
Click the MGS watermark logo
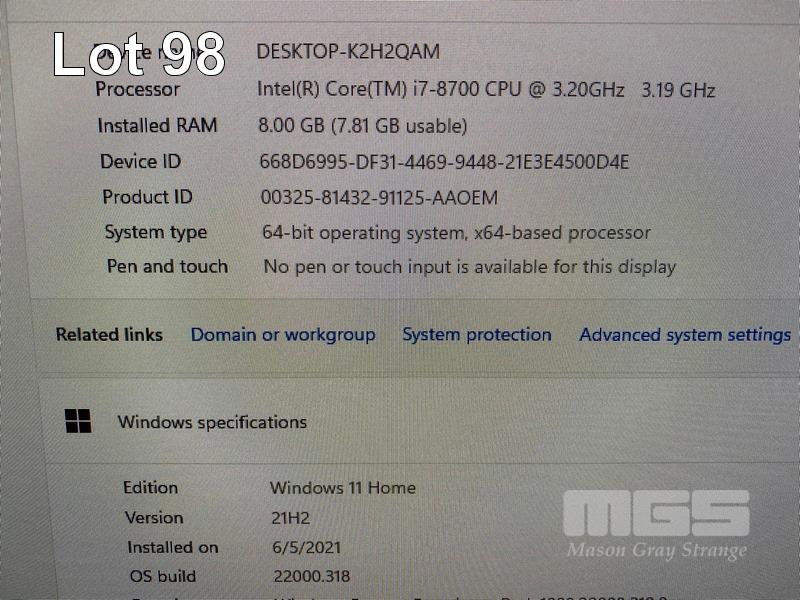tap(657, 513)
